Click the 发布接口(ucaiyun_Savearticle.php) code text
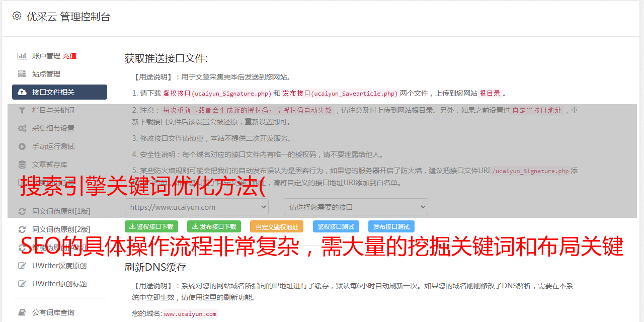This screenshot has width=644, height=322. coord(340,93)
